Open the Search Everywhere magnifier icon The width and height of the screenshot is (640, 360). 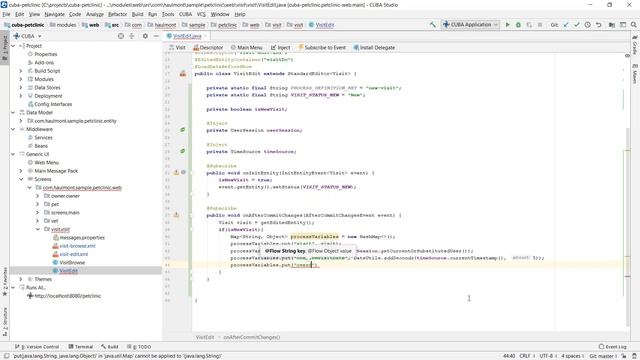tap(633, 25)
